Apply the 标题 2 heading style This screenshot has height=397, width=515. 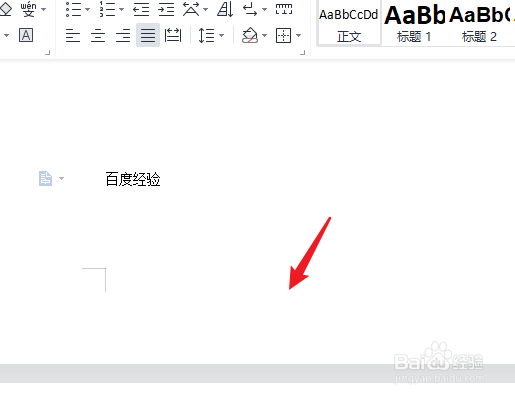[479, 24]
